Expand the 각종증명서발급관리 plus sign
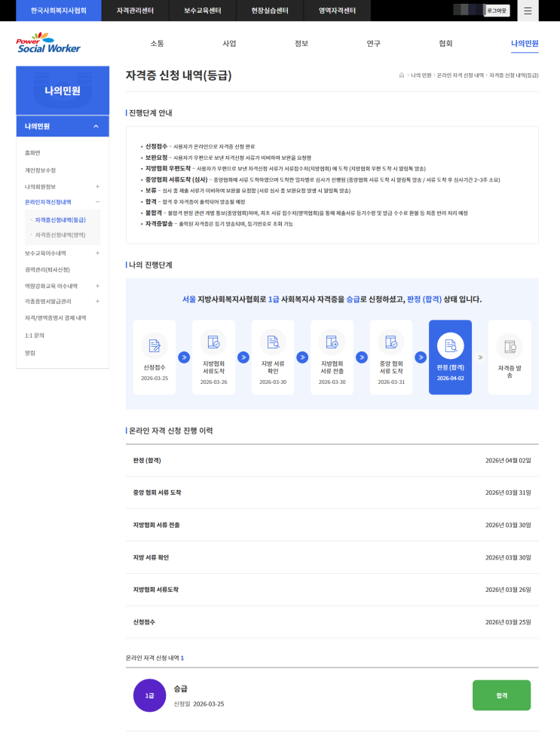The height and width of the screenshot is (733, 560). (x=98, y=302)
